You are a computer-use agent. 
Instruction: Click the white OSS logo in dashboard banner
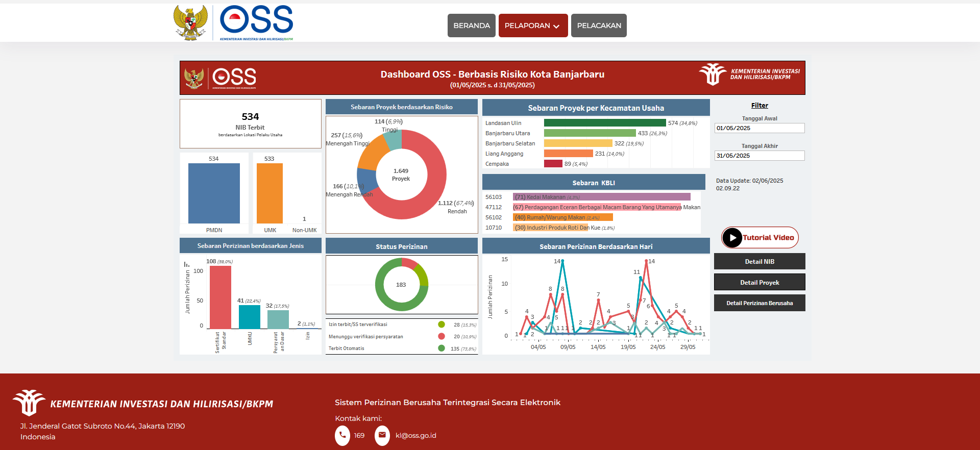pyautogui.click(x=234, y=78)
